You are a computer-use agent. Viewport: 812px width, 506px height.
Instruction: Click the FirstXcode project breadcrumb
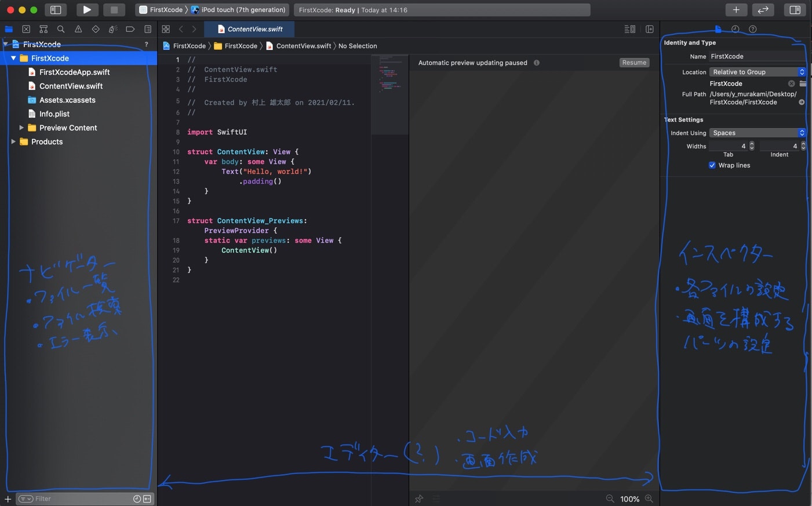coord(184,46)
